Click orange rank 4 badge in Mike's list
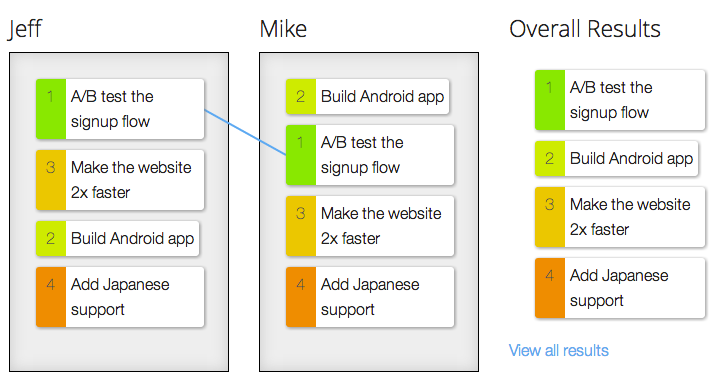 coord(301,297)
